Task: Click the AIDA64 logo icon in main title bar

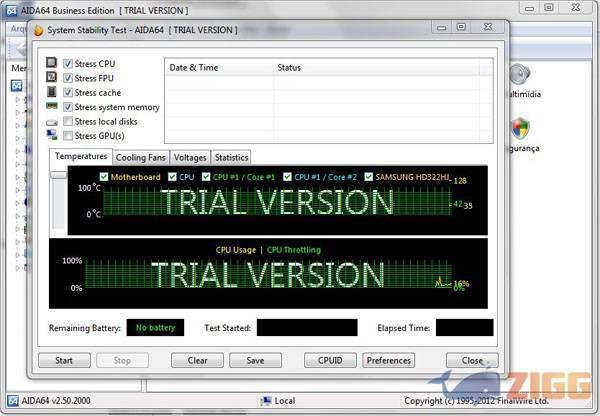Action: pos(10,8)
